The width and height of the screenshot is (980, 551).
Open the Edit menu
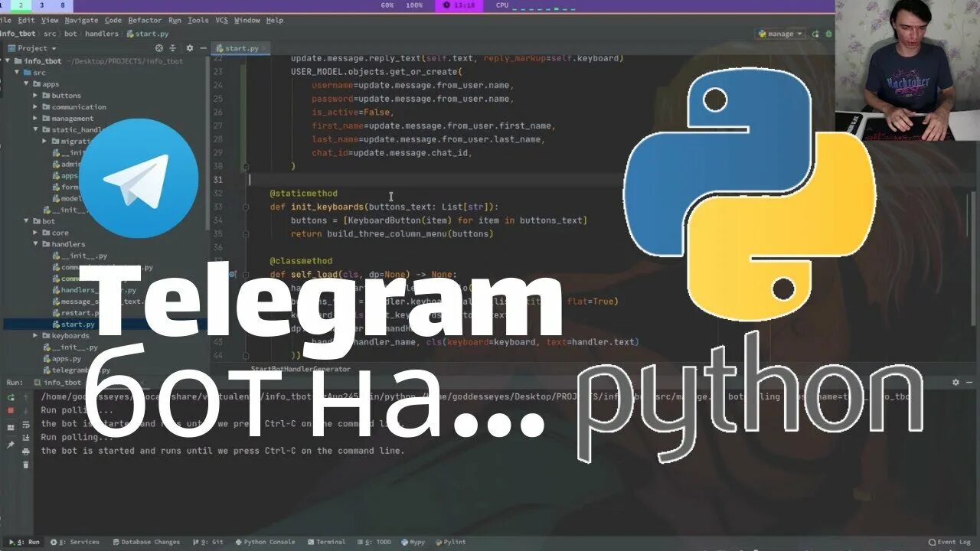coord(26,20)
